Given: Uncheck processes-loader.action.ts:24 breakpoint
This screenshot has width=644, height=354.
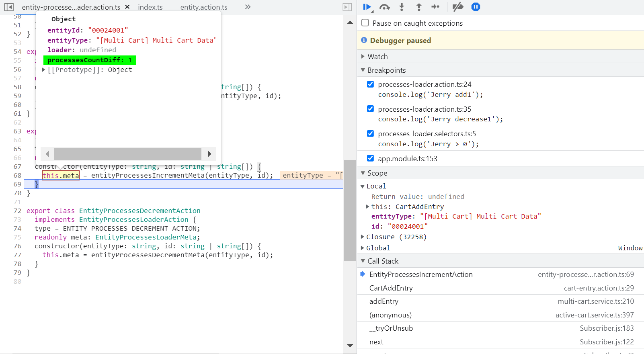Looking at the screenshot, I should pos(370,84).
